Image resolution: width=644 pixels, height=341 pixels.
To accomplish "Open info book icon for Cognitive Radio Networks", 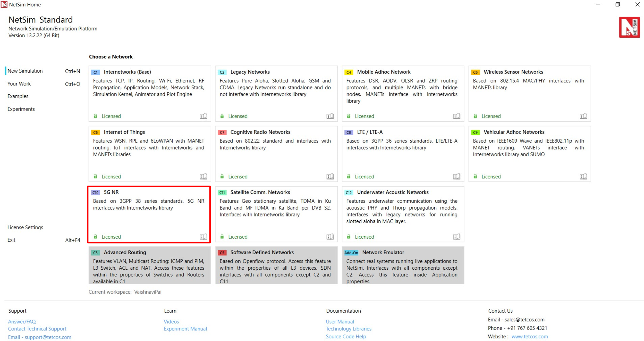I will click(x=330, y=177).
